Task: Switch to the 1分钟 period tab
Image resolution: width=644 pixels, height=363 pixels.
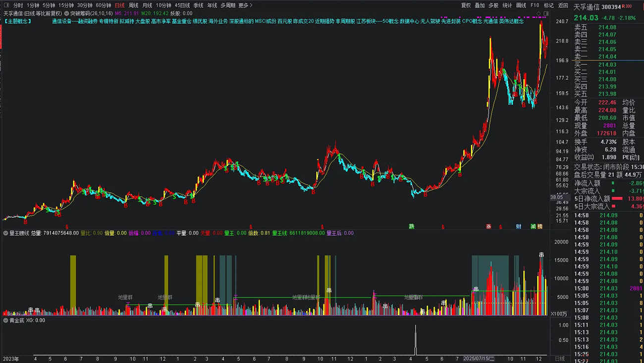Action: 33,5
